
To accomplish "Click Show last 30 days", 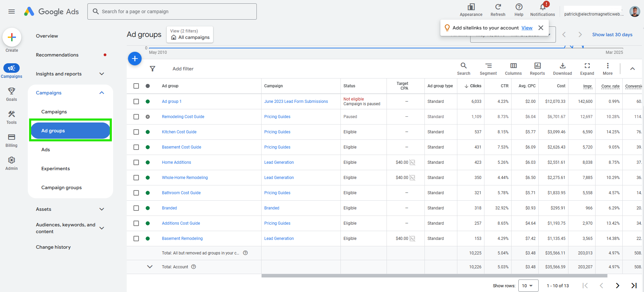I will [612, 35].
